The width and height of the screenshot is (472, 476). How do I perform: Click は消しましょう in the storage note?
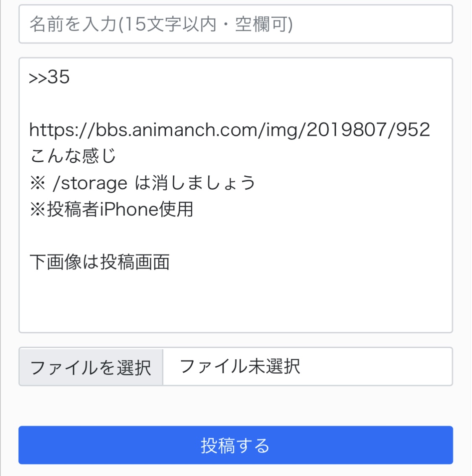click(x=195, y=183)
